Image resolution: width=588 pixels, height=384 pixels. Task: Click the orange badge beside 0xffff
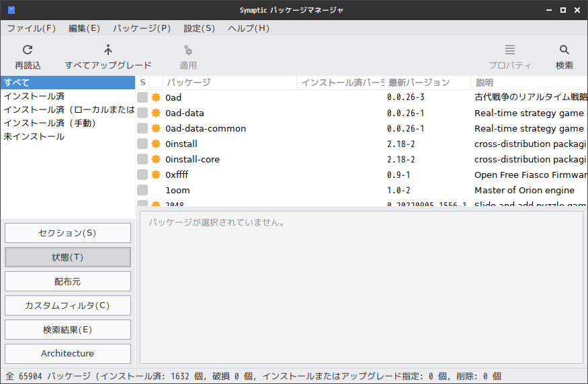click(156, 174)
